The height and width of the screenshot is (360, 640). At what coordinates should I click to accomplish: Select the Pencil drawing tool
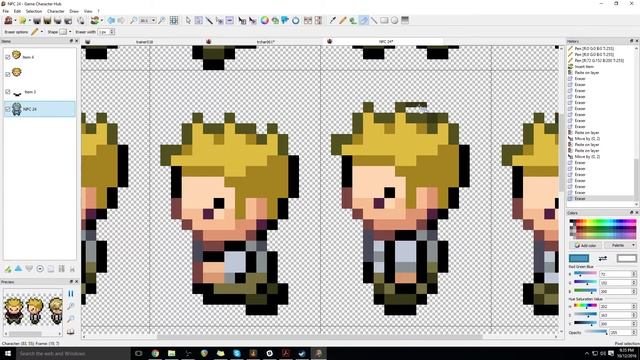[343, 20]
